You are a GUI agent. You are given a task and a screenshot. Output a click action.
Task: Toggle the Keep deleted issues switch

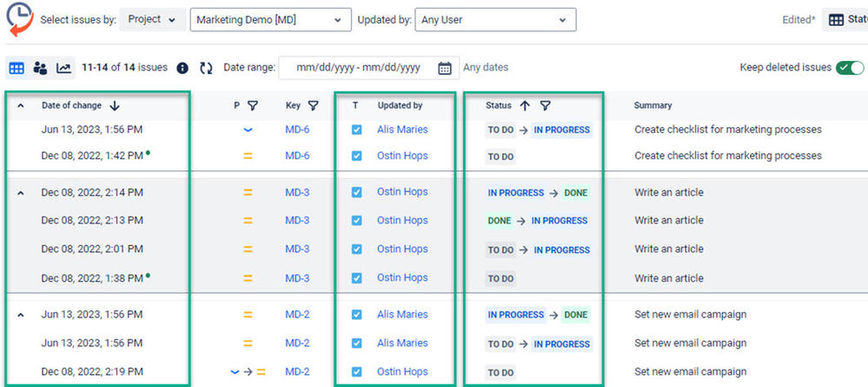(x=850, y=68)
